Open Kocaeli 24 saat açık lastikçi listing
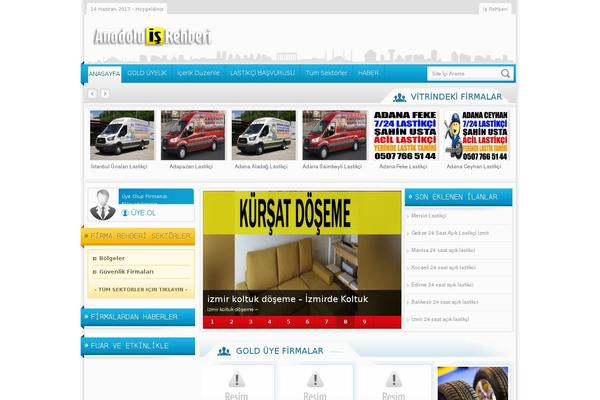600x400 pixels. 443,268
